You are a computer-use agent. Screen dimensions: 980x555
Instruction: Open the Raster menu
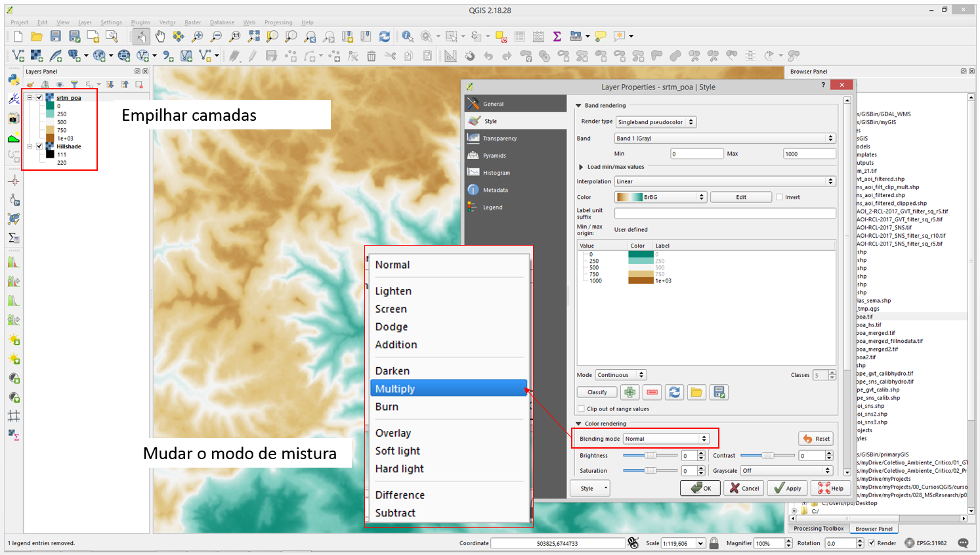192,22
